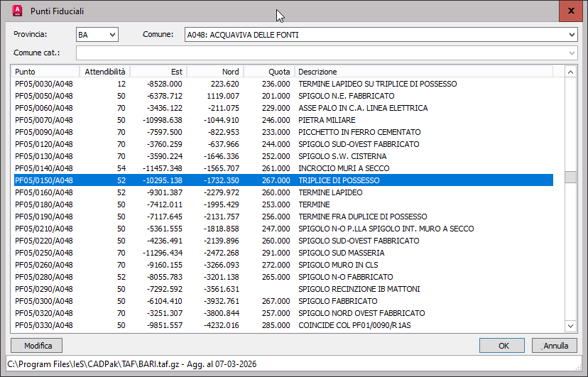Image resolution: width=588 pixels, height=377 pixels.
Task: Close the Punti Fiduciali dialog
Action: click(x=571, y=11)
